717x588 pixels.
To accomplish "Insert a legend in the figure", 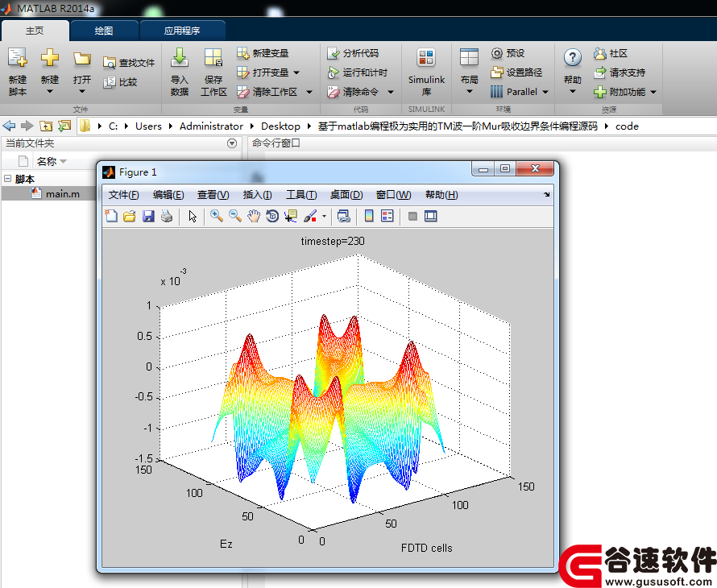I will tap(388, 216).
